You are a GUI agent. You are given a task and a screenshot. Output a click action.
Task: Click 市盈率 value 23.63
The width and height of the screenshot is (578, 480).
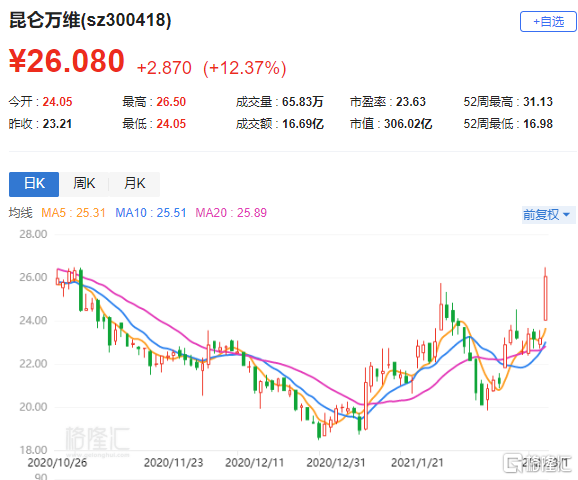[x=411, y=102]
